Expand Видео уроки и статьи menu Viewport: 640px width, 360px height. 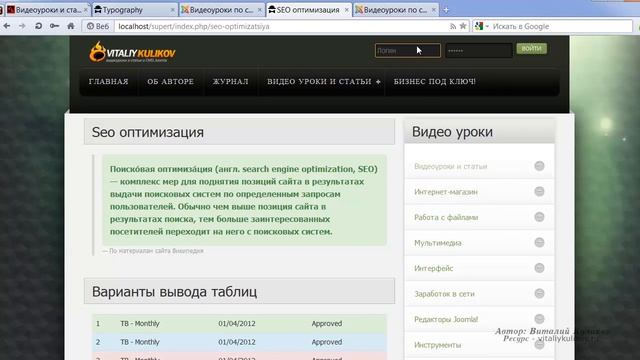click(x=324, y=82)
